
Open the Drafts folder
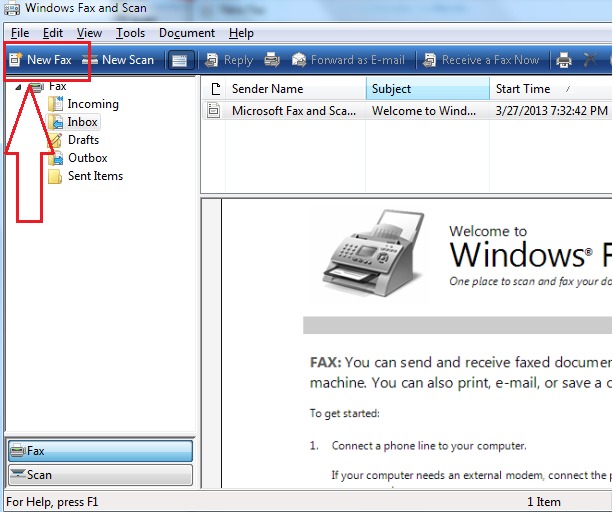click(83, 140)
